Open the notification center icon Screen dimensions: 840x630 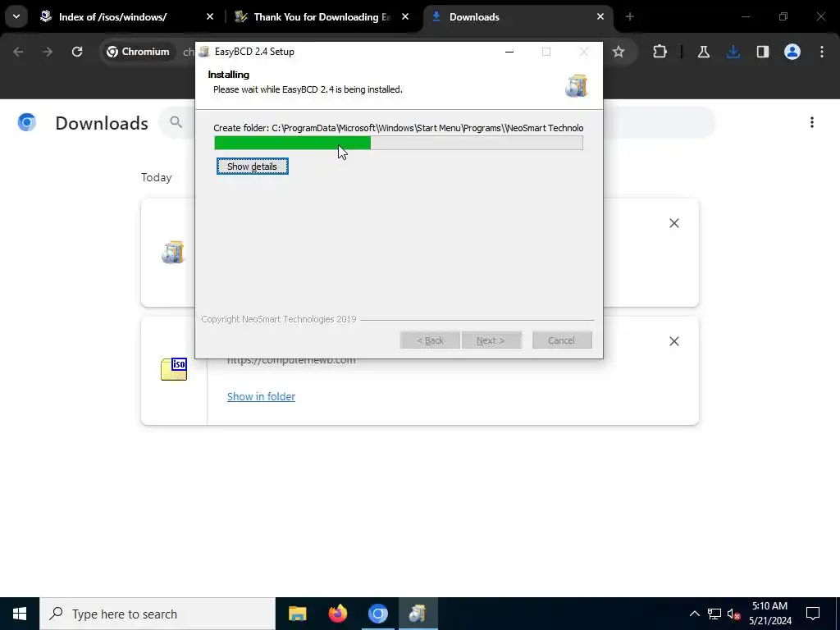813,614
